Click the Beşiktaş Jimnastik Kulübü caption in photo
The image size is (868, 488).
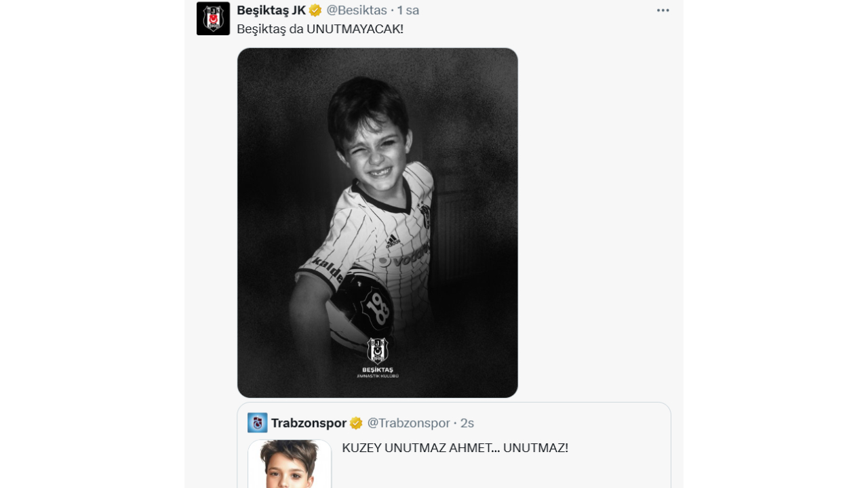click(378, 372)
